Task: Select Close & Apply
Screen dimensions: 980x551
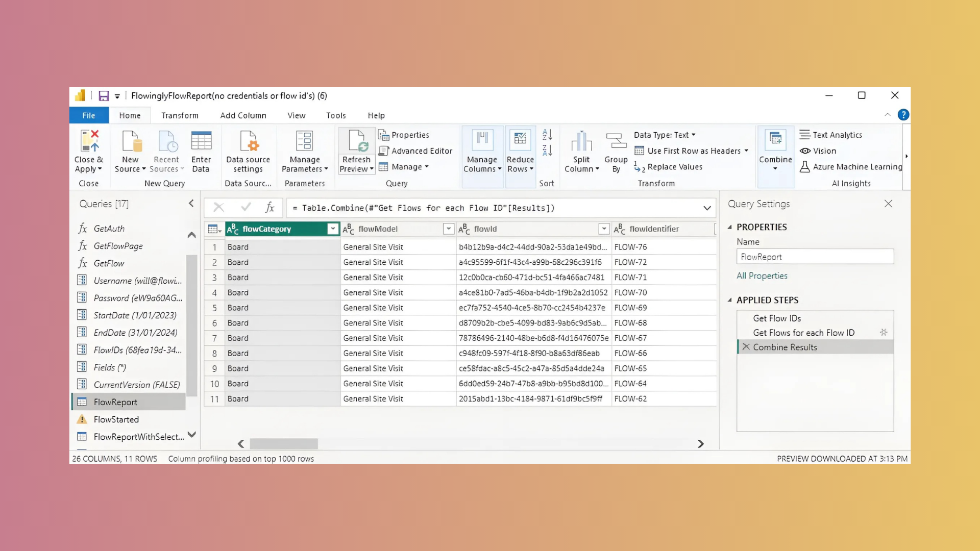Action: (89, 152)
